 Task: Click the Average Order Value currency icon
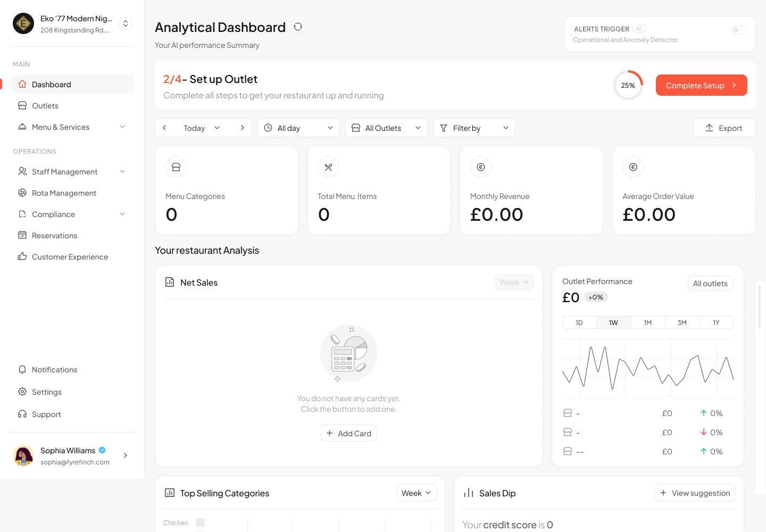[633, 167]
